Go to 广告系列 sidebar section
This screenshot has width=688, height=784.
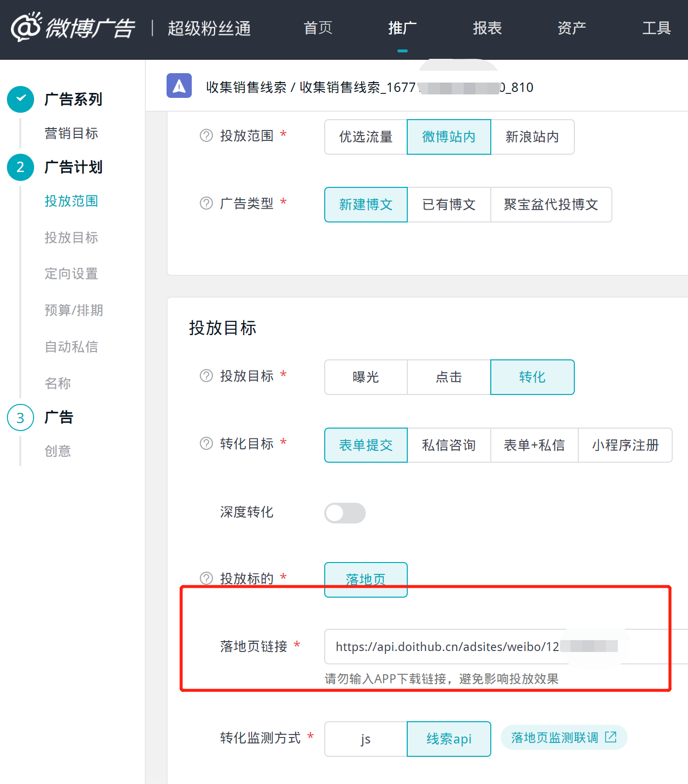(x=73, y=99)
